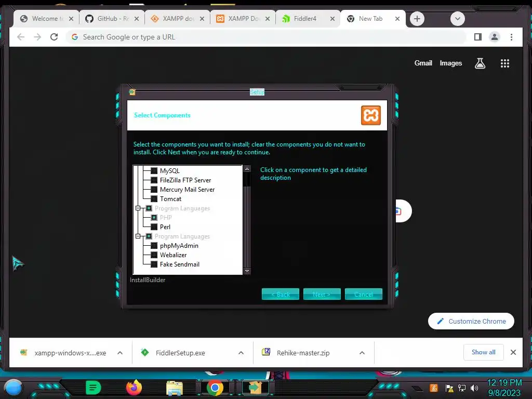532x399 pixels.
Task: Click the component list scroll-up arrow
Action: 247,169
